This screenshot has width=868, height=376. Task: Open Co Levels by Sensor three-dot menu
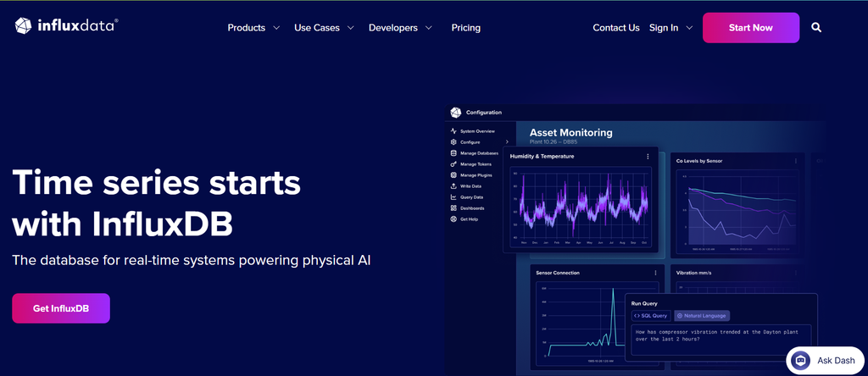796,161
